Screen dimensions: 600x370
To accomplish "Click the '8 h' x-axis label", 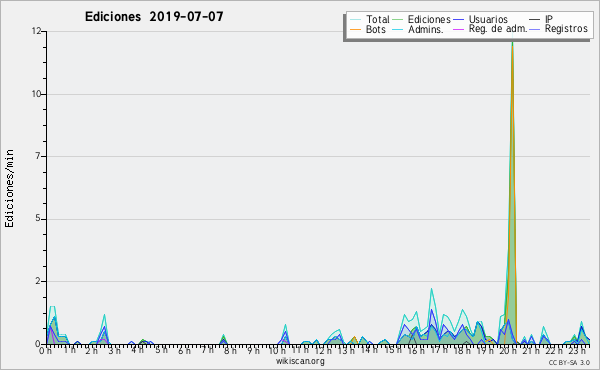I will click(x=230, y=350).
